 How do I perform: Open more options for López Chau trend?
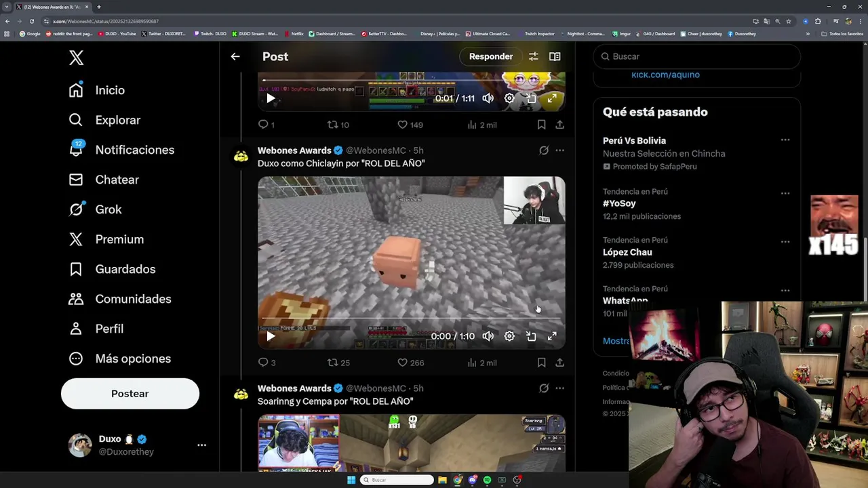(785, 242)
